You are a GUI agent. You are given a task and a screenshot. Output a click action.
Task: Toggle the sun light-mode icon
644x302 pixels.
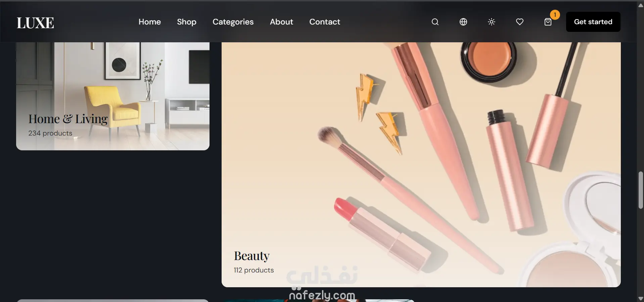click(492, 22)
